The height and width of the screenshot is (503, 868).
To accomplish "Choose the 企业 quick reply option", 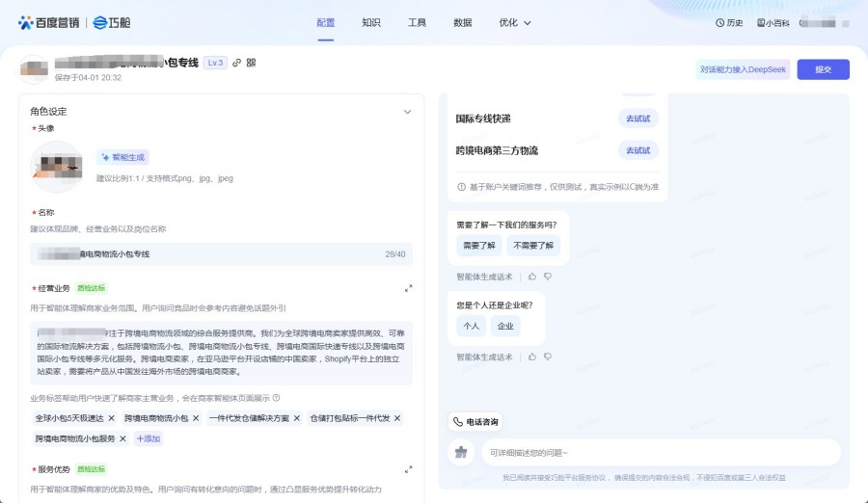I will tap(505, 326).
